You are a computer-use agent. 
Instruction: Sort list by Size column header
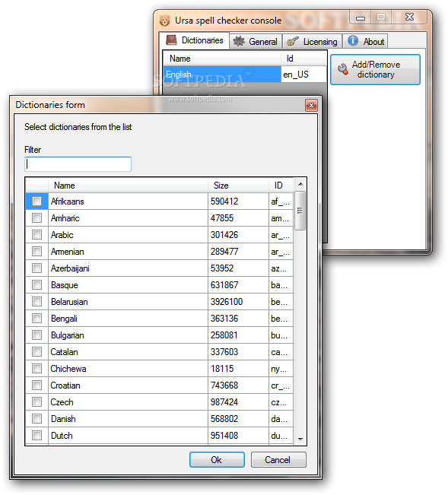[238, 186]
